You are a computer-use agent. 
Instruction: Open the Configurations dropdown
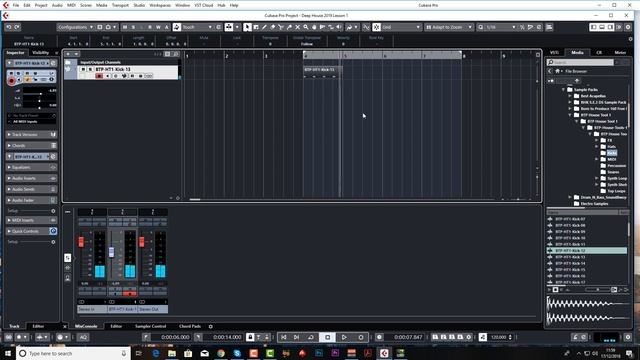coord(75,27)
